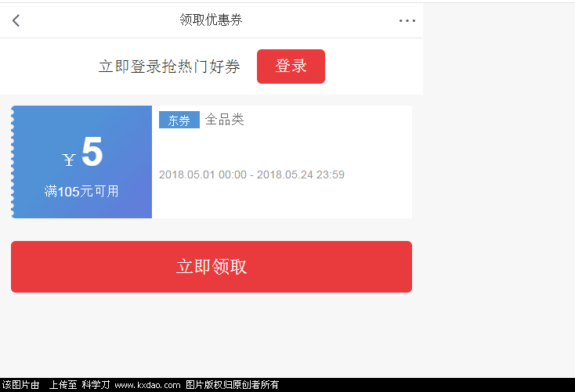Open the three-dot more options menu
Screen dimensions: 575x392
tap(407, 21)
